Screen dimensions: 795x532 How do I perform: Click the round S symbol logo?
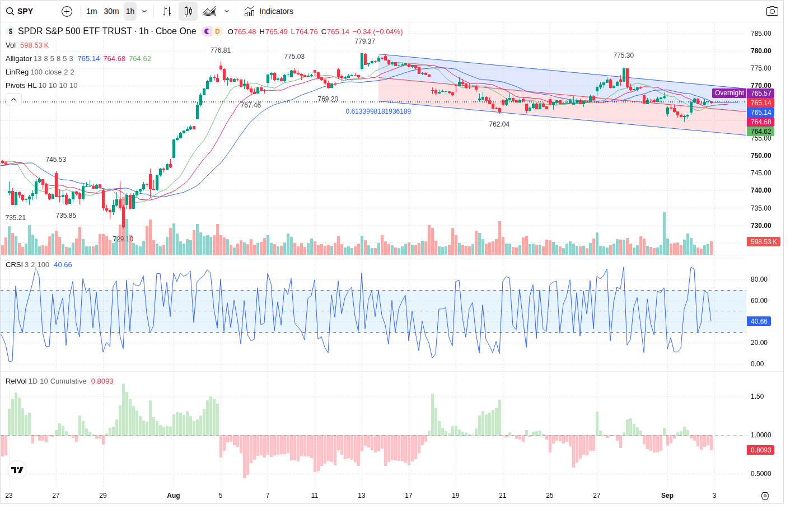(10, 31)
